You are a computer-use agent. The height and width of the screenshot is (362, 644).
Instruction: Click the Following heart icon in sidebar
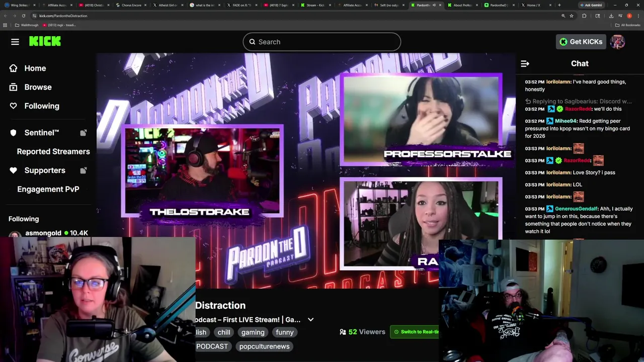click(13, 106)
